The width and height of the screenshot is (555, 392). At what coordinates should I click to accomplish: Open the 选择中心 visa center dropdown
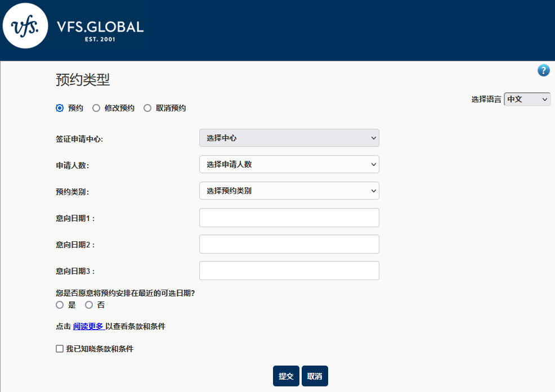pos(289,138)
